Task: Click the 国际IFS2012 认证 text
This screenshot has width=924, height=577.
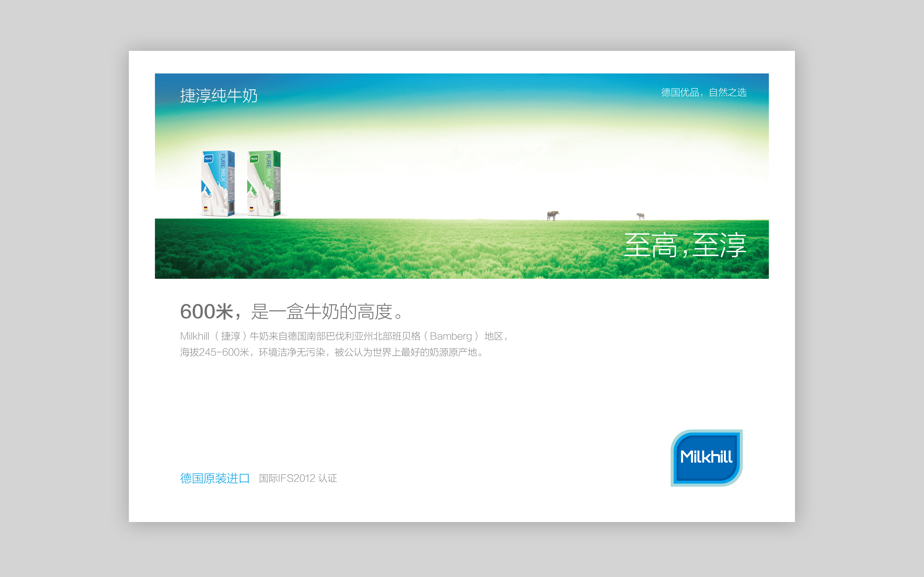Action: pos(298,478)
